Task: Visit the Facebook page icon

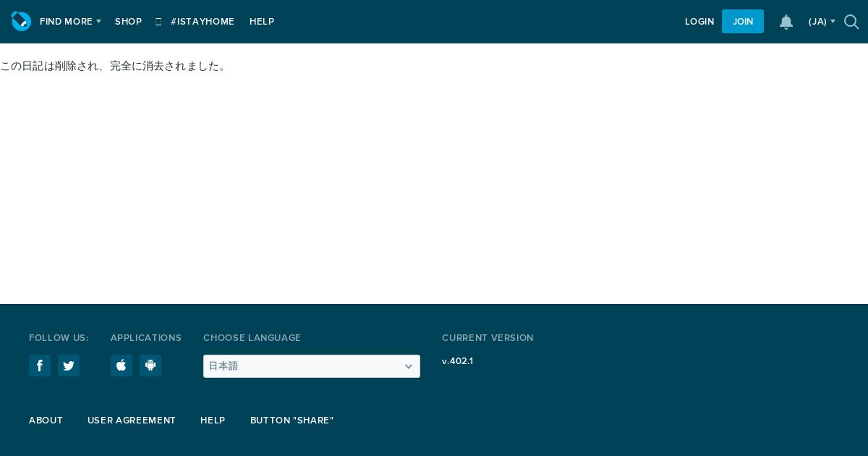Action: (x=40, y=366)
